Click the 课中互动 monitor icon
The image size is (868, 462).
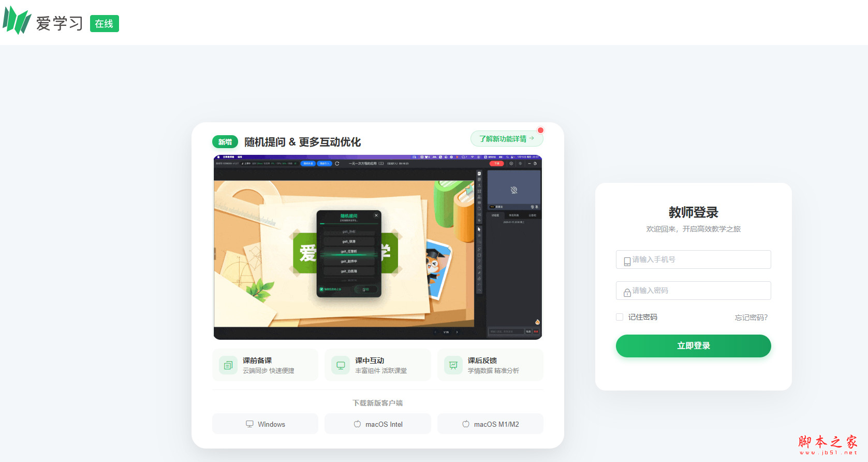[341, 365]
